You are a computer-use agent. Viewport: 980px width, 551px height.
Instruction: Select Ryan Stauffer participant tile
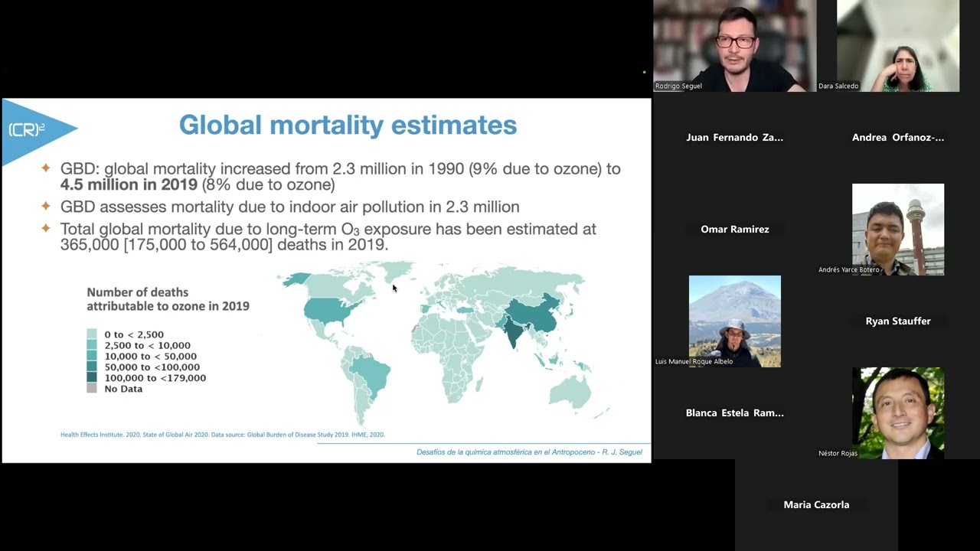(898, 321)
